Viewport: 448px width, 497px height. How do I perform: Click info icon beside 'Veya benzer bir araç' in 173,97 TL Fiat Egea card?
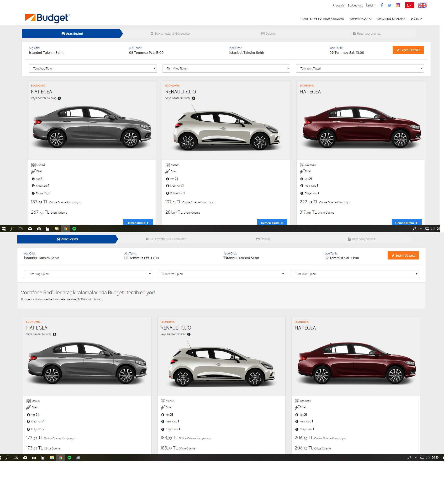pos(54,334)
